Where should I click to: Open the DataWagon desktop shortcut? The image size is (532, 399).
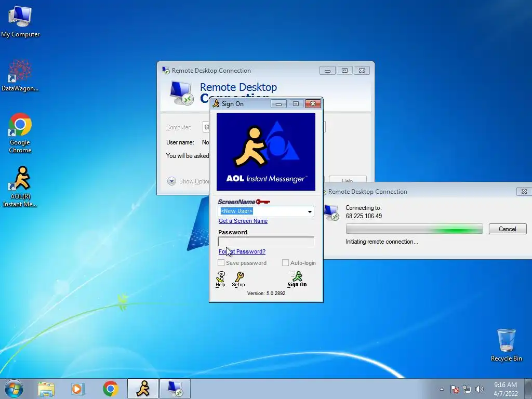(20, 75)
